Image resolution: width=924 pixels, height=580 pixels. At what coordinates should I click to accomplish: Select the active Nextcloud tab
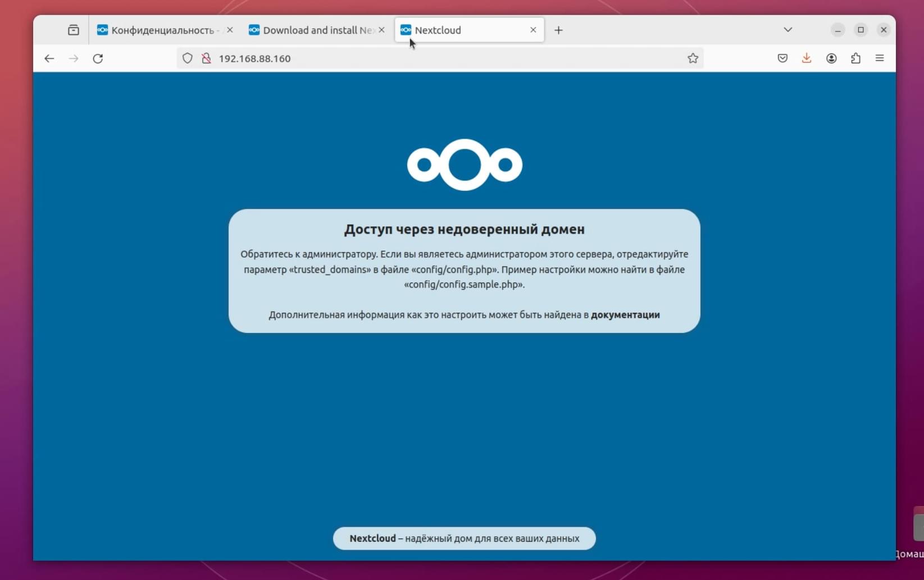click(470, 30)
